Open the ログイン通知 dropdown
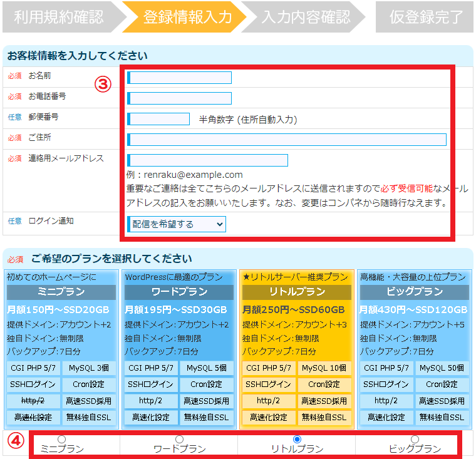 pos(177,224)
